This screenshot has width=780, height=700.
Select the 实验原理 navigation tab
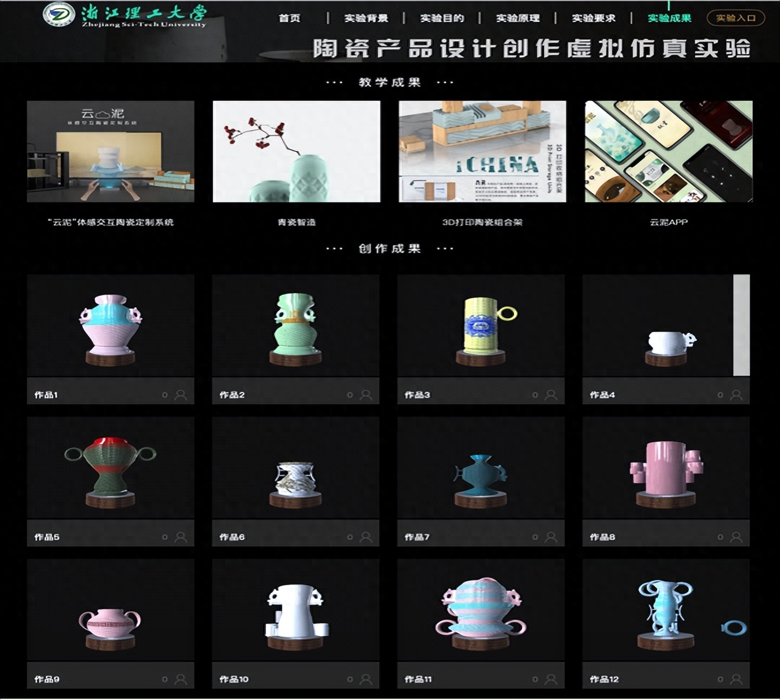pos(517,18)
